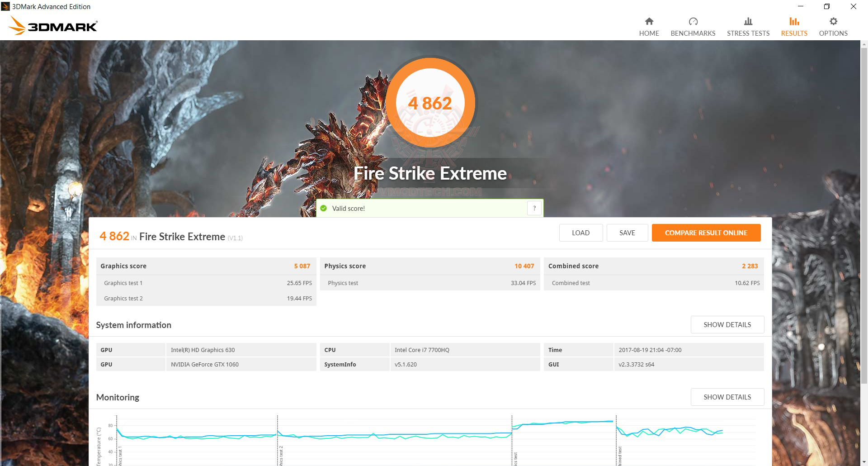Switch to the BENCHMARKS tab
The height and width of the screenshot is (466, 868).
click(x=693, y=33)
